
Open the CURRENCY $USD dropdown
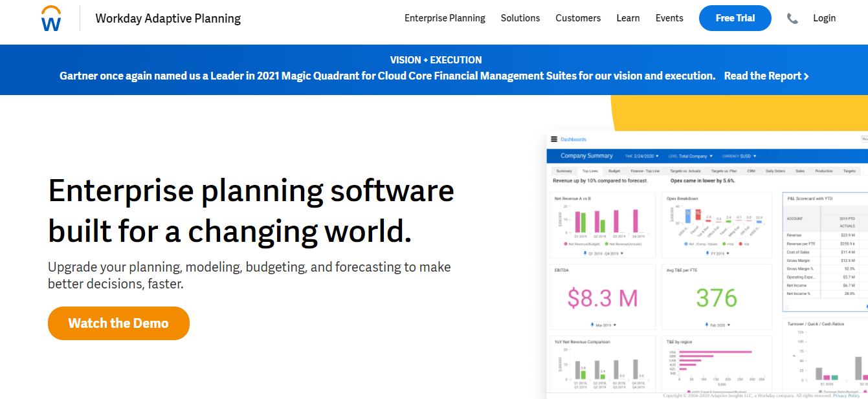click(x=739, y=156)
